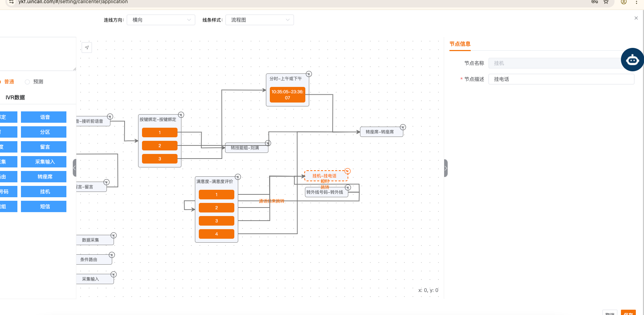Delete the selected 挂机-挂电话 node via orange X
Image resolution: width=644 pixels, height=315 pixels.
tap(348, 171)
